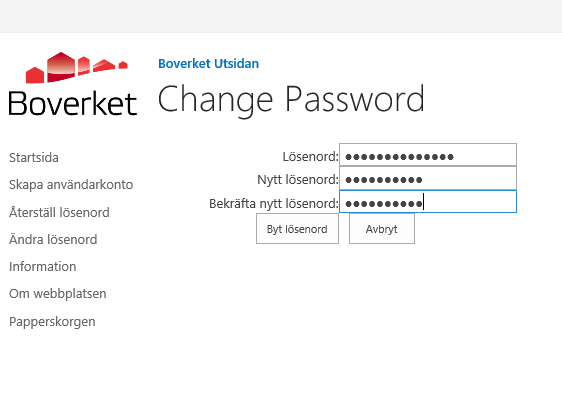Open the Information navigation link
Screen dimensions: 562x405
coord(43,266)
